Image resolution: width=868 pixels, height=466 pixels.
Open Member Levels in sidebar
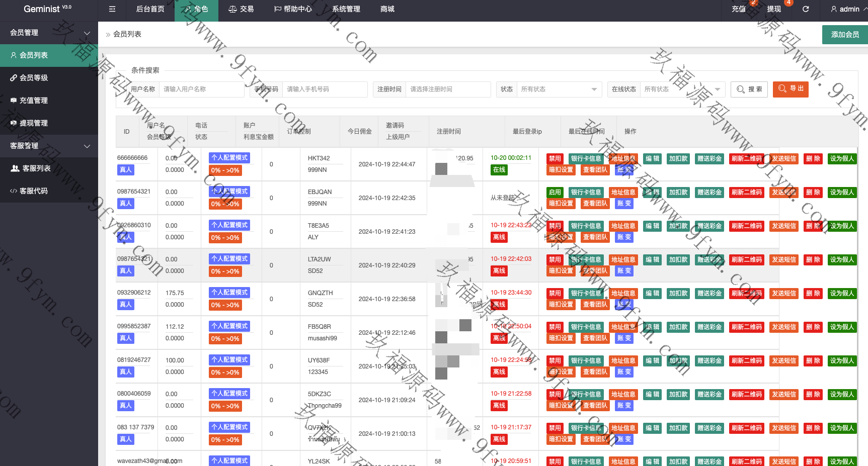pos(34,78)
